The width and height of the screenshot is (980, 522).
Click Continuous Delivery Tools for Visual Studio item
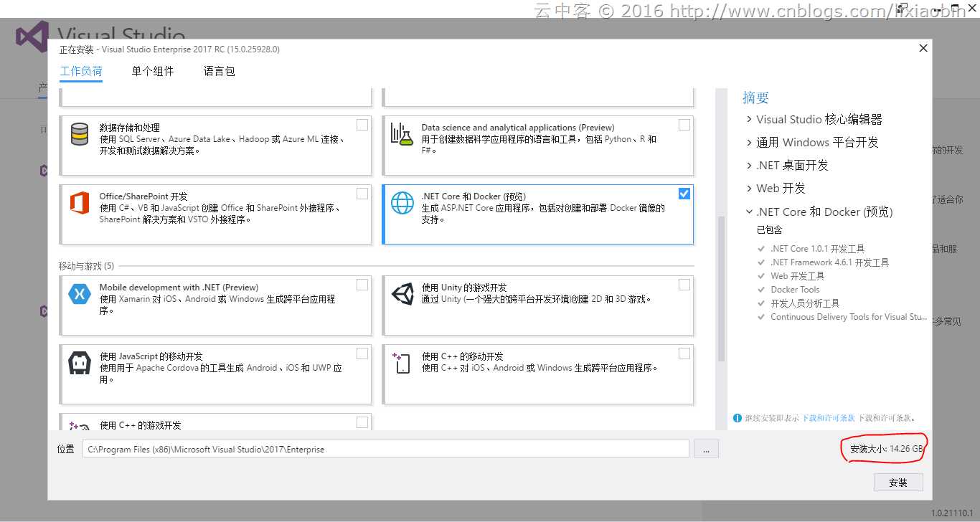pos(849,317)
